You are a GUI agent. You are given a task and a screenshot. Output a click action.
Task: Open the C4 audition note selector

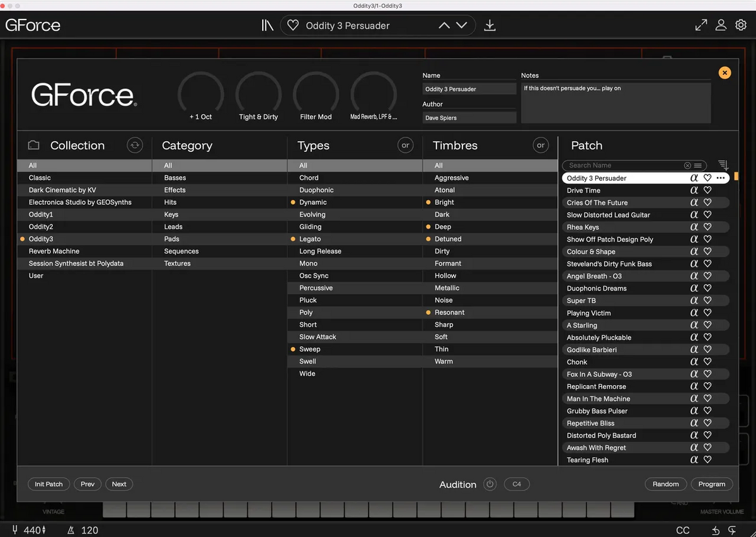click(517, 484)
